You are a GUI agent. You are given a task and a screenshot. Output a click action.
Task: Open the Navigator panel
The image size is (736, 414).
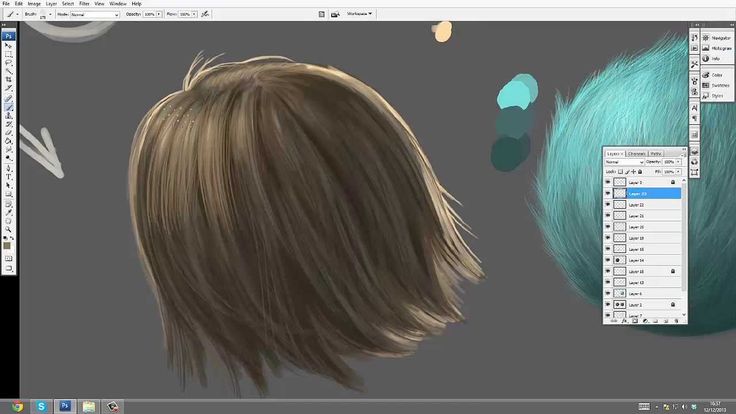717,38
